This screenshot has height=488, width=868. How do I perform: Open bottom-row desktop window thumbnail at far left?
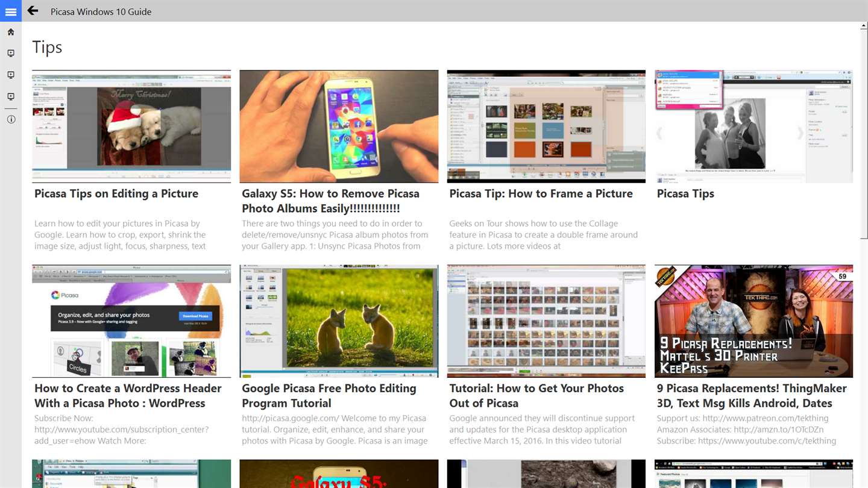pos(131,474)
